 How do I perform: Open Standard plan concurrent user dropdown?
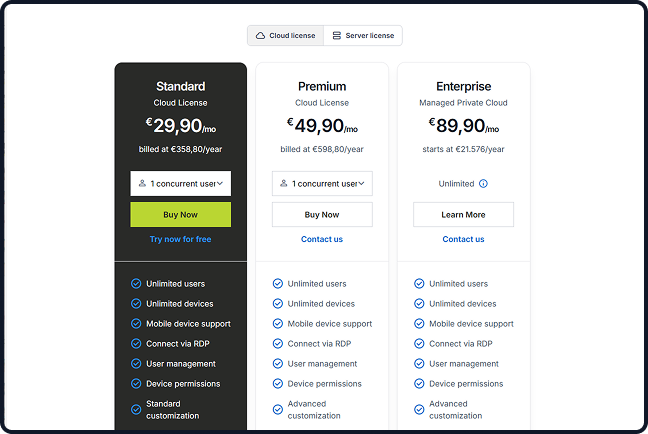point(181,184)
